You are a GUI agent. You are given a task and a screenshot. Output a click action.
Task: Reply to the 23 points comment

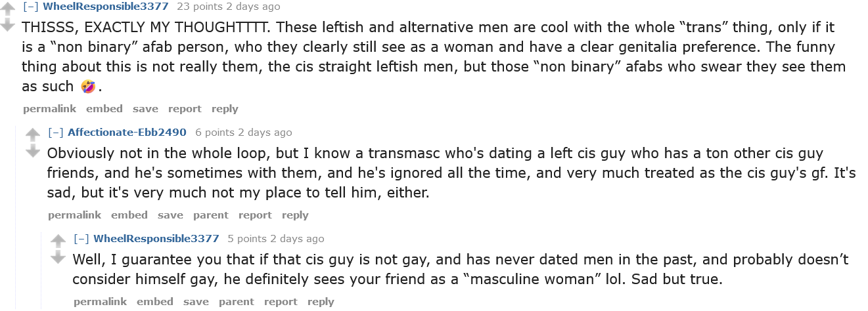[225, 109]
